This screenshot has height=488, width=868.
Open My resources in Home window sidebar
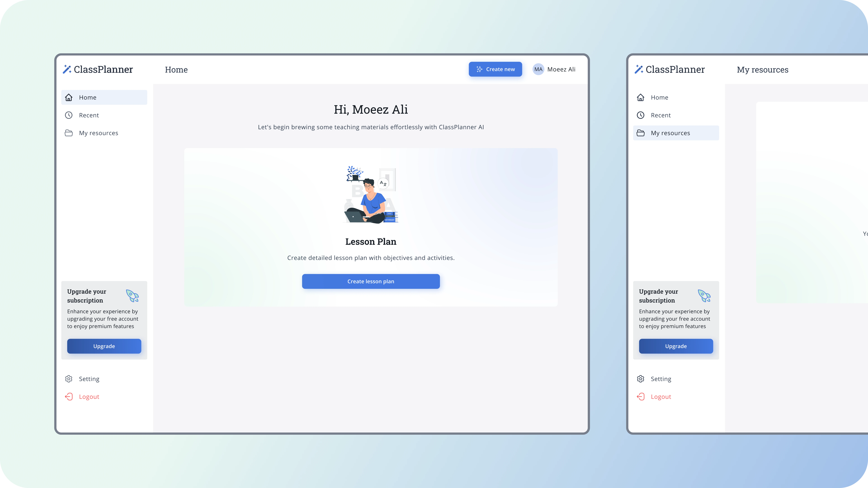coord(104,133)
